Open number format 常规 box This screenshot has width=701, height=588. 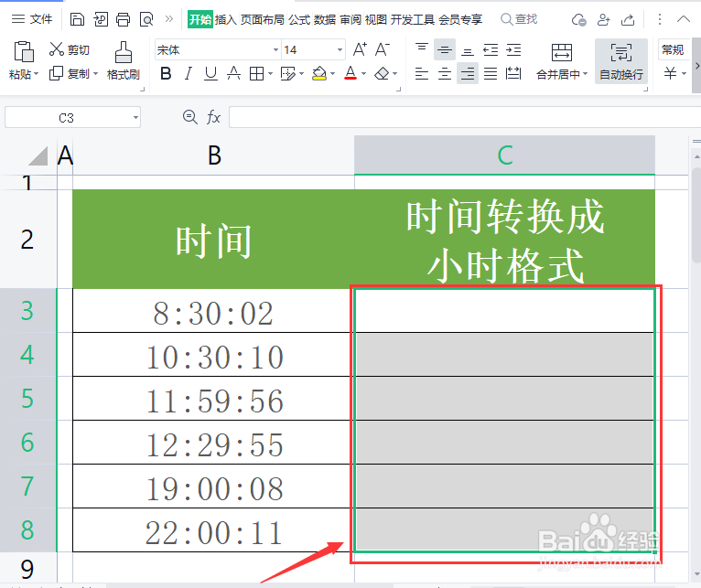click(673, 49)
